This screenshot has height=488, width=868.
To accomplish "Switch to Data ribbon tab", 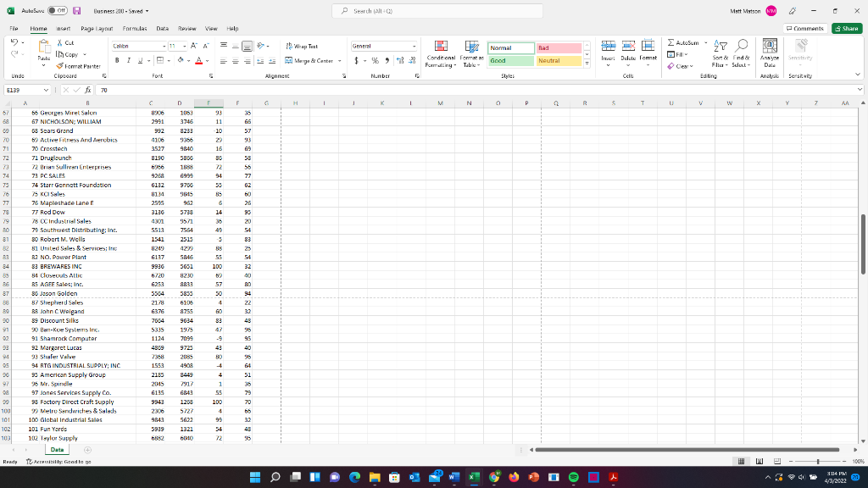I will 162,28.
